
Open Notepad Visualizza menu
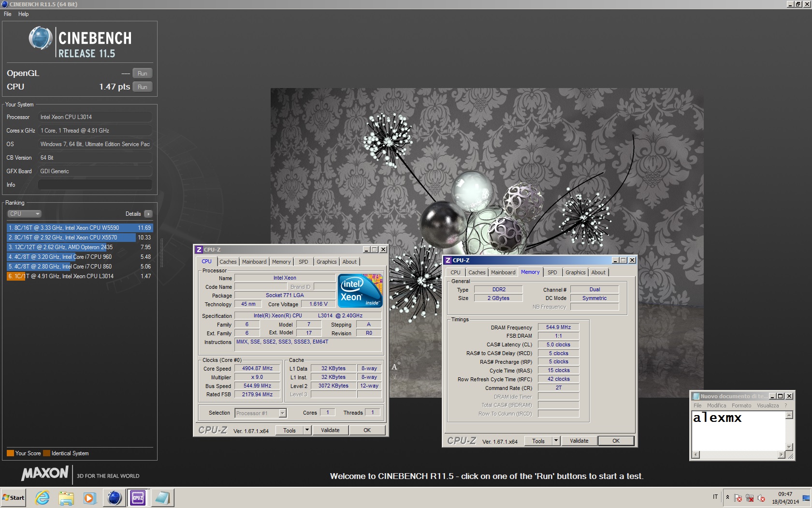pyautogui.click(x=768, y=405)
